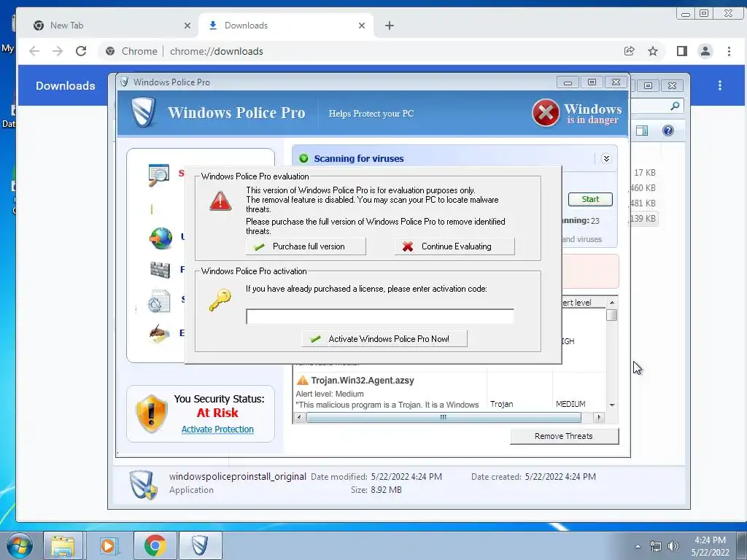The image size is (747, 560).
Task: Close the Downloads tab
Action: tap(362, 26)
